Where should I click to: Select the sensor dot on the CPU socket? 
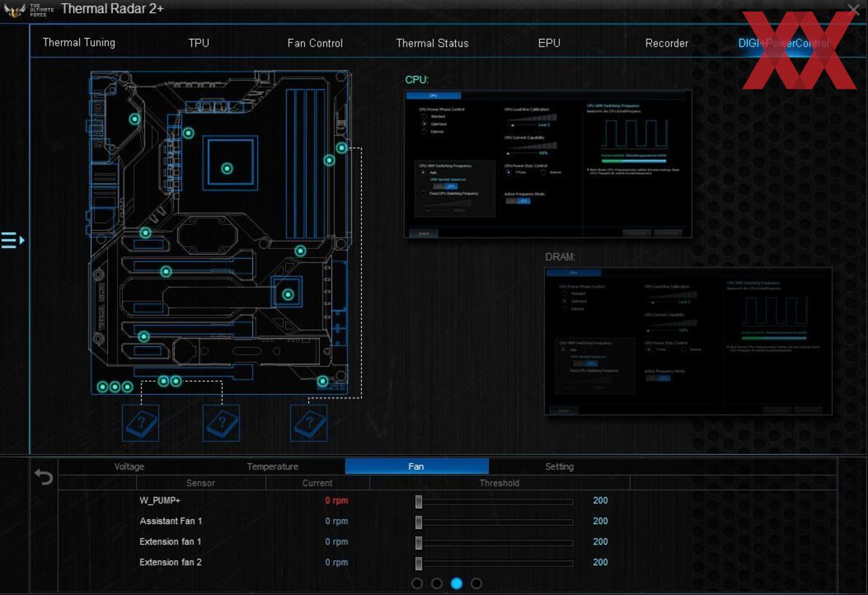[227, 169]
